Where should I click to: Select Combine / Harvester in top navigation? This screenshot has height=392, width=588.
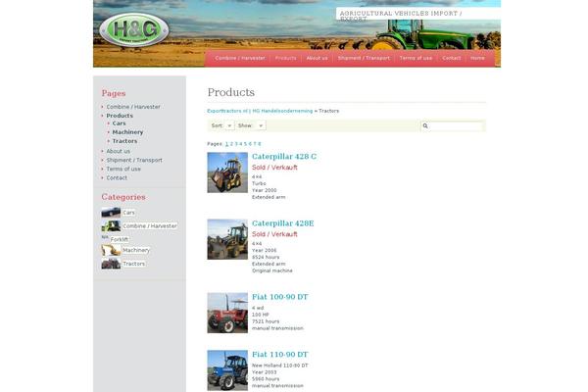(x=240, y=58)
